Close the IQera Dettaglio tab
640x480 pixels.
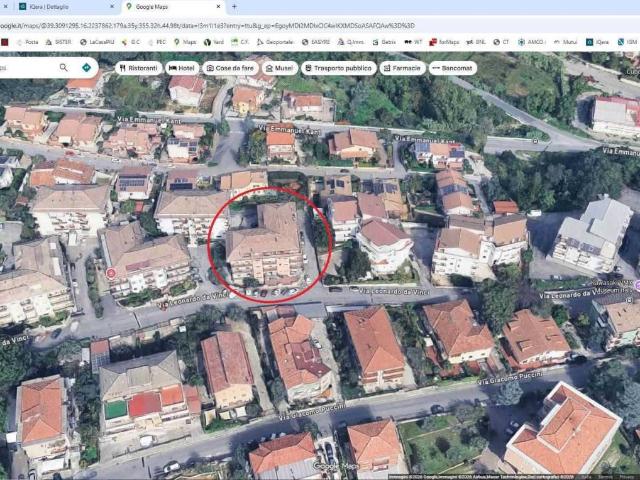[112, 7]
